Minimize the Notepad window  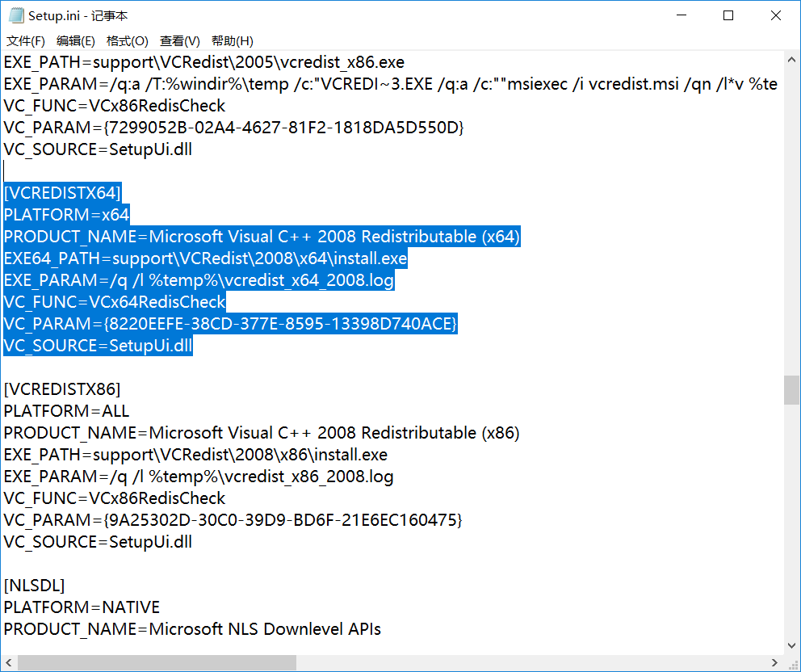tap(681, 15)
